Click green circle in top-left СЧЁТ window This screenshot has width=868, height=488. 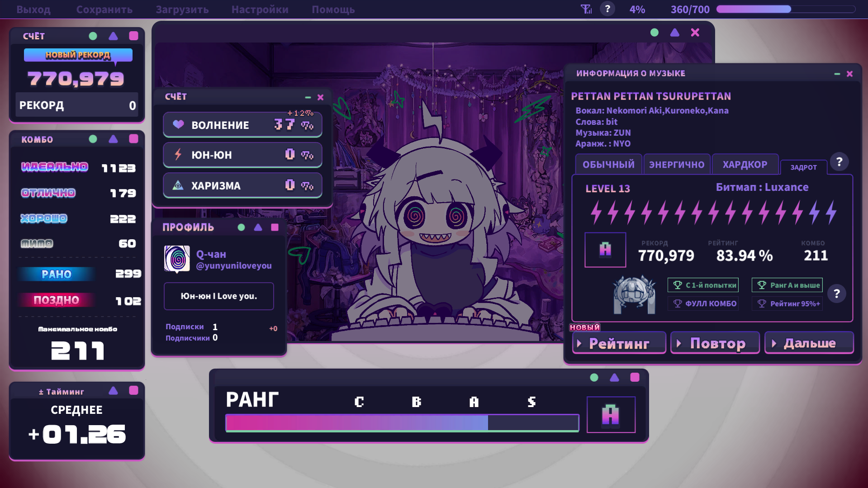(93, 36)
